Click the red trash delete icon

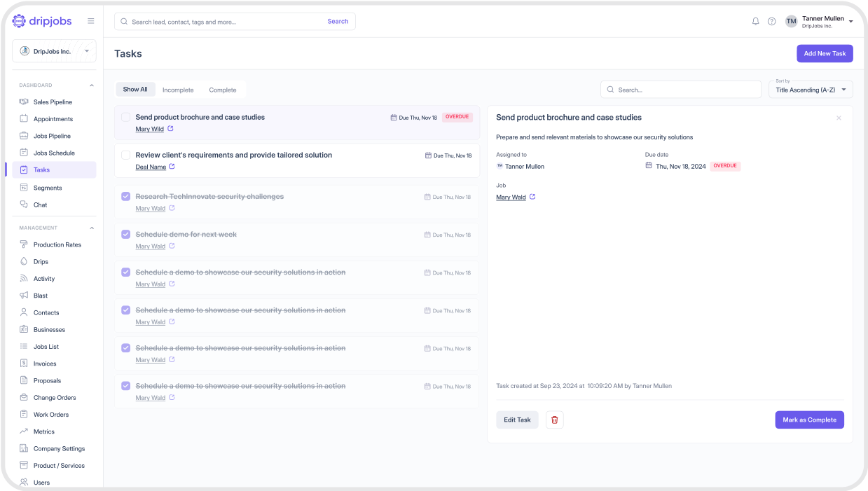(554, 420)
